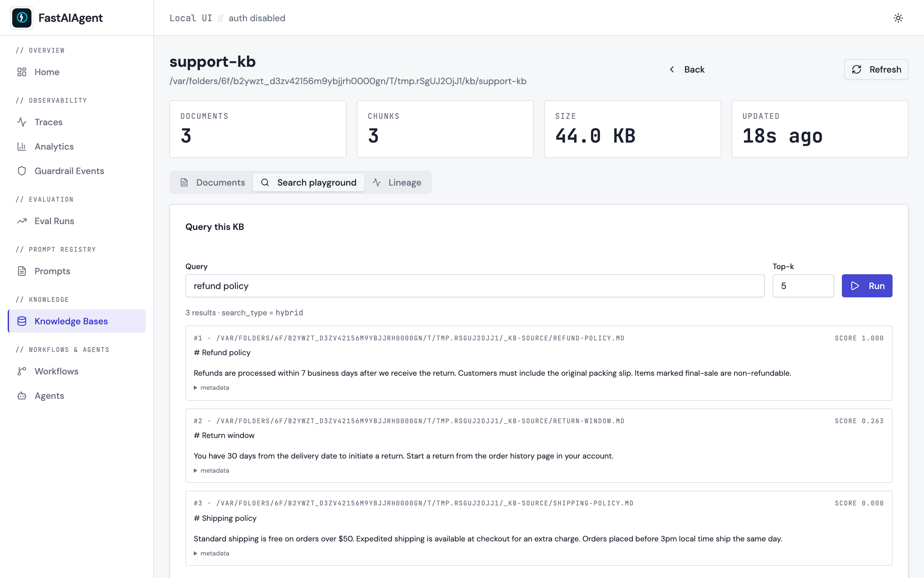
Task: Click the Back button
Action: pos(687,69)
